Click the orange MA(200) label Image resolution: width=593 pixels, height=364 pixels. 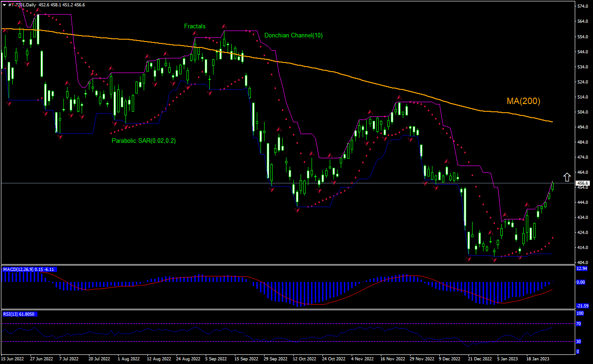(x=523, y=101)
